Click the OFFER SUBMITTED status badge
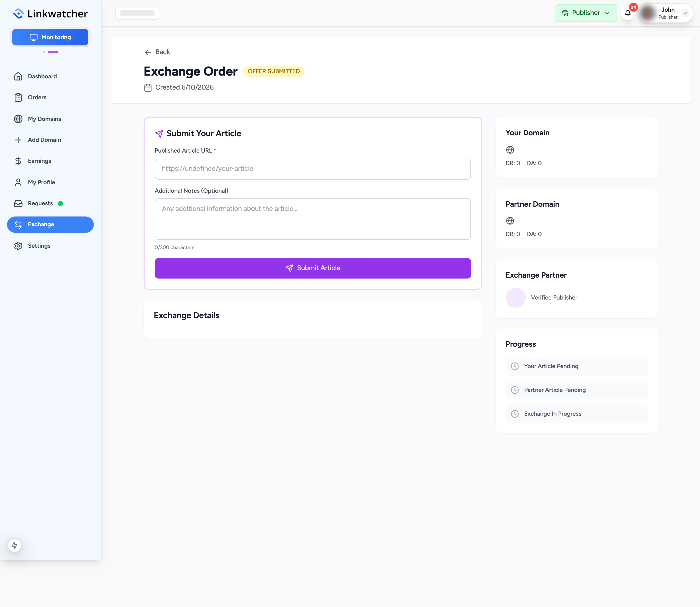This screenshot has height=607, width=700. tap(273, 71)
